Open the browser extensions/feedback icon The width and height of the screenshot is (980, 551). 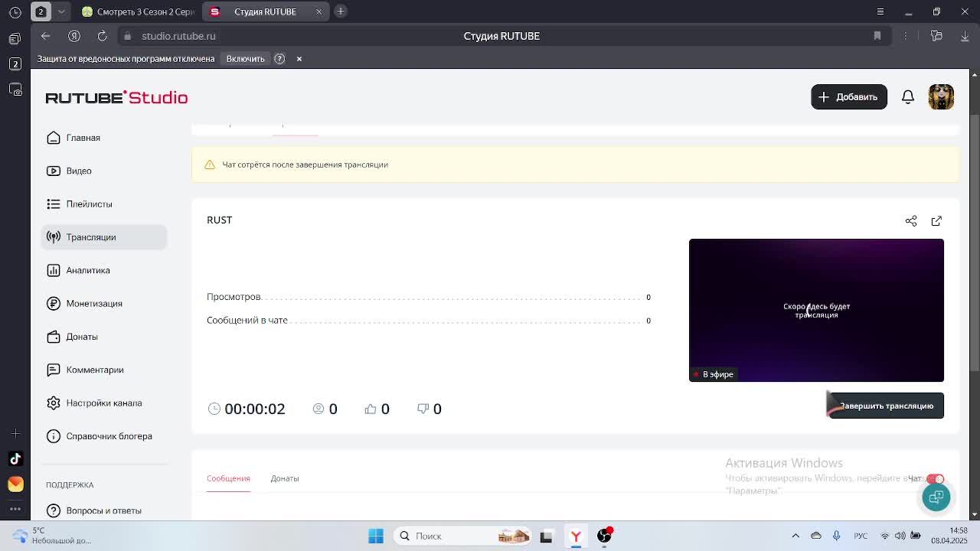tap(936, 36)
